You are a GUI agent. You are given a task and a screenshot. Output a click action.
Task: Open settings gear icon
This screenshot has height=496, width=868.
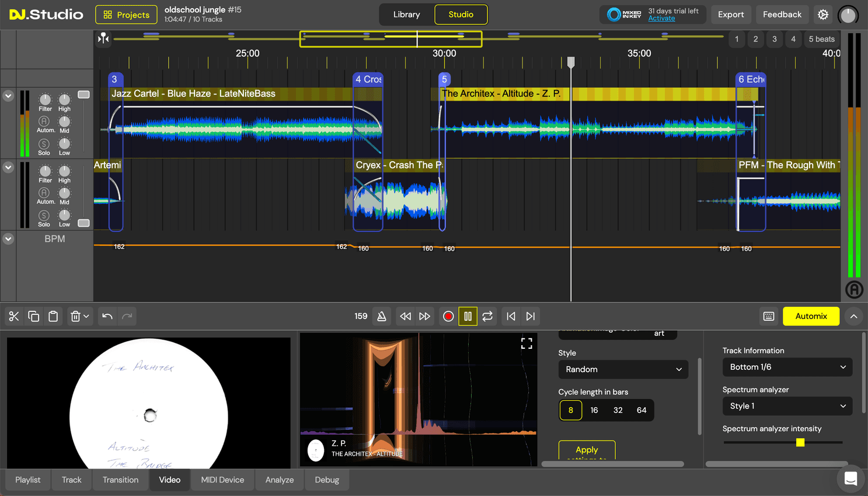coord(823,15)
